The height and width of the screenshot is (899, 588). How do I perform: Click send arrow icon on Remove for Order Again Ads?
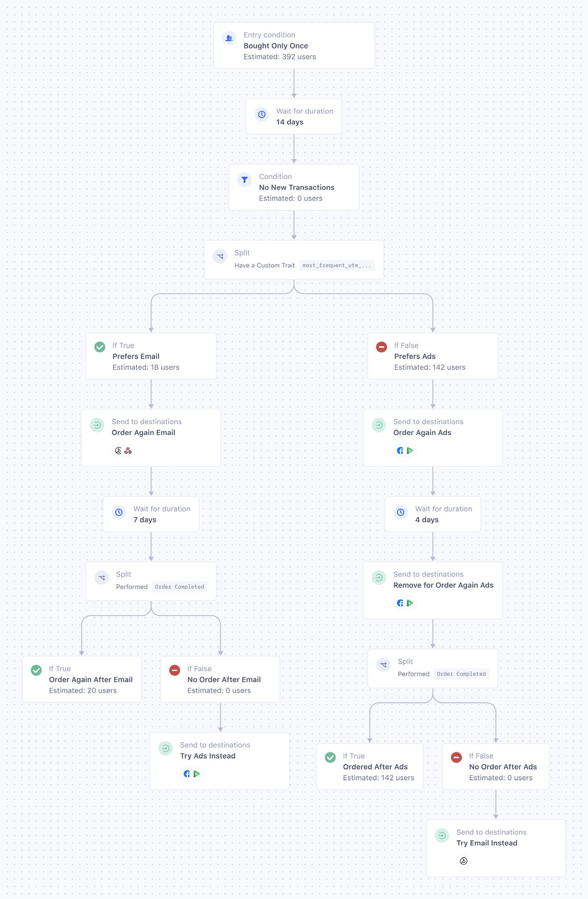point(379,578)
